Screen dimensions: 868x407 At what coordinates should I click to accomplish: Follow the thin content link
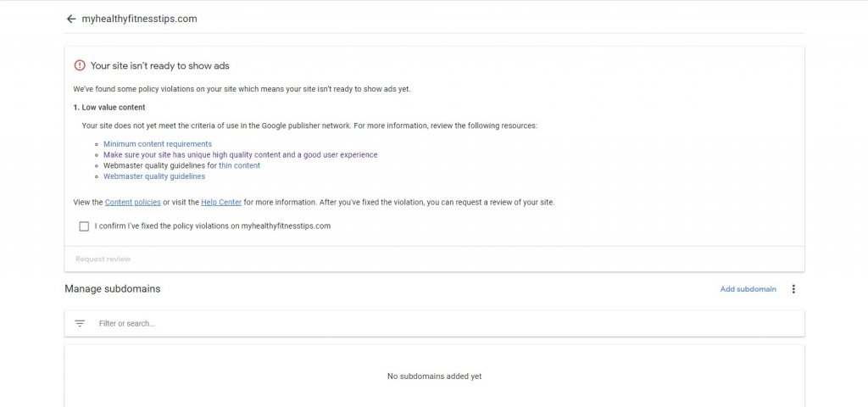click(x=239, y=166)
